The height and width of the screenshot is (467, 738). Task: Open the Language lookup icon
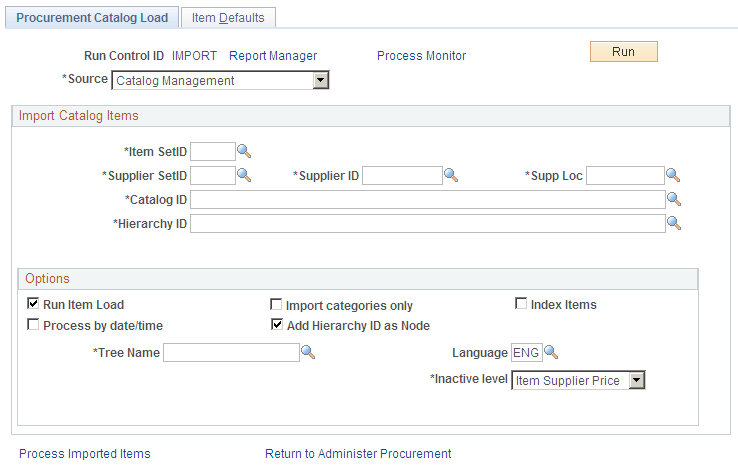(x=550, y=352)
